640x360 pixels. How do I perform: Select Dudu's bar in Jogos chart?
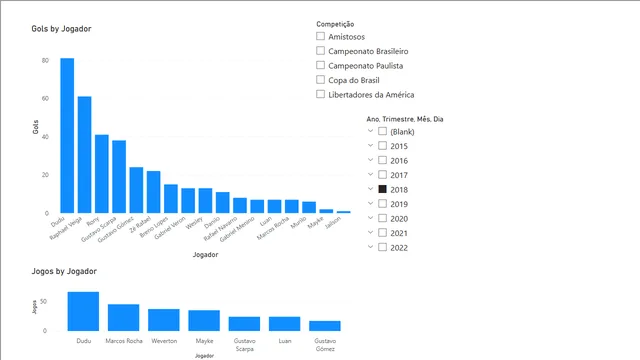[x=83, y=311]
